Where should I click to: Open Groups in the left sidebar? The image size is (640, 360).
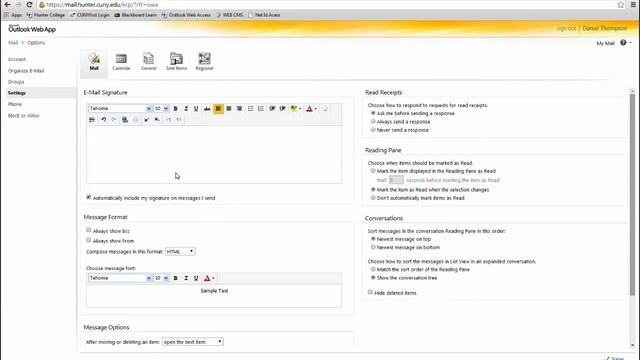tap(16, 82)
